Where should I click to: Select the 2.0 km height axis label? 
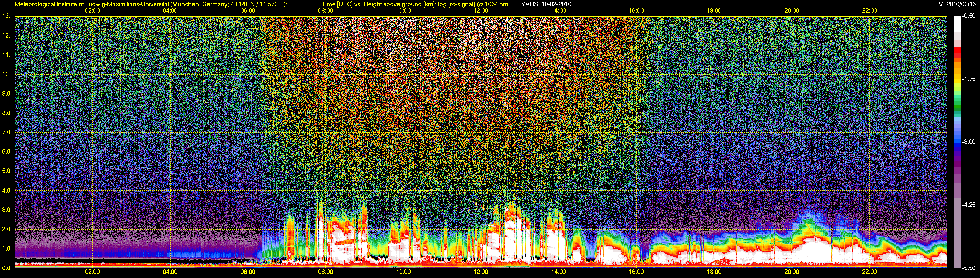[6, 229]
